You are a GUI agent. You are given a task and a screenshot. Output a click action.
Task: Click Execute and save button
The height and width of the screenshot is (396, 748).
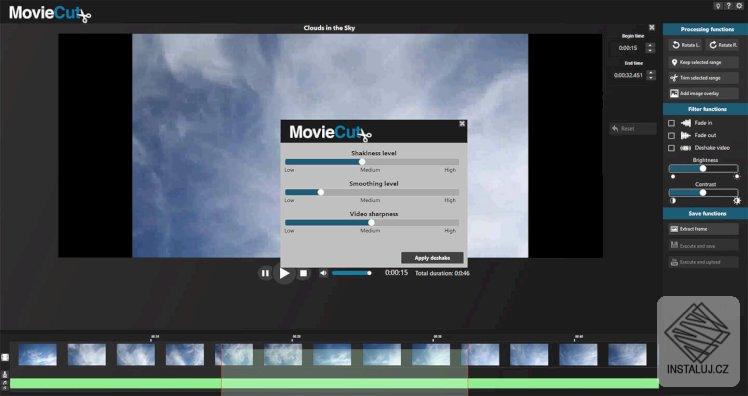pyautogui.click(x=704, y=246)
